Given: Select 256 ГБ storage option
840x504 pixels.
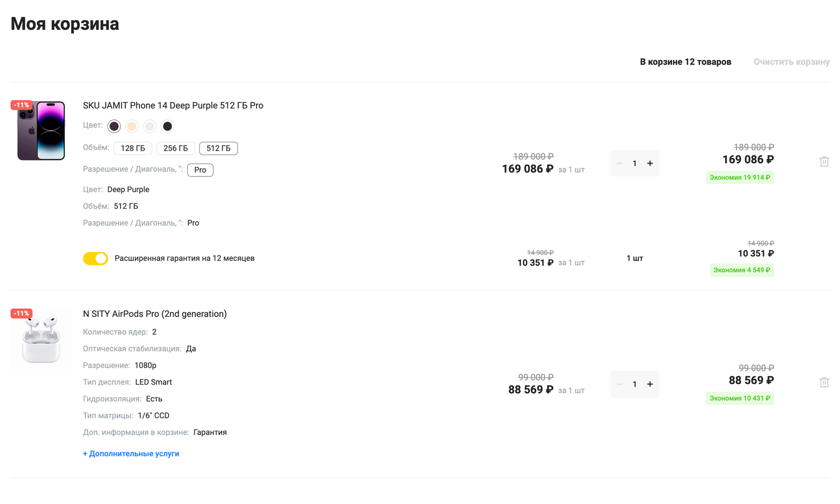Looking at the screenshot, I should [175, 148].
